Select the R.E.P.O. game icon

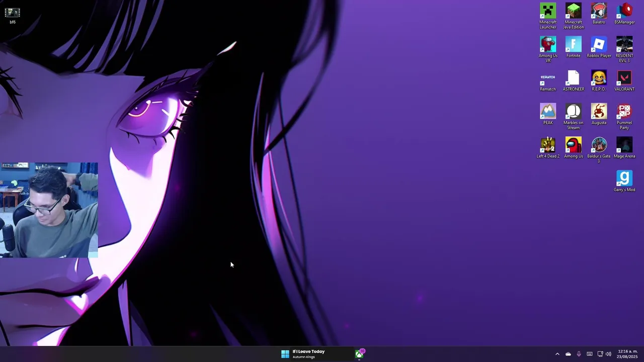[599, 81]
